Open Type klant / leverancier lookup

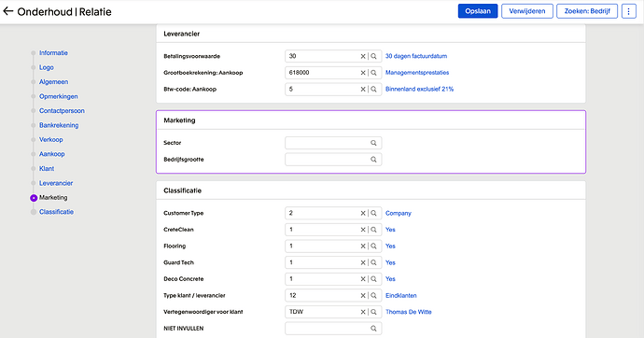coord(373,295)
